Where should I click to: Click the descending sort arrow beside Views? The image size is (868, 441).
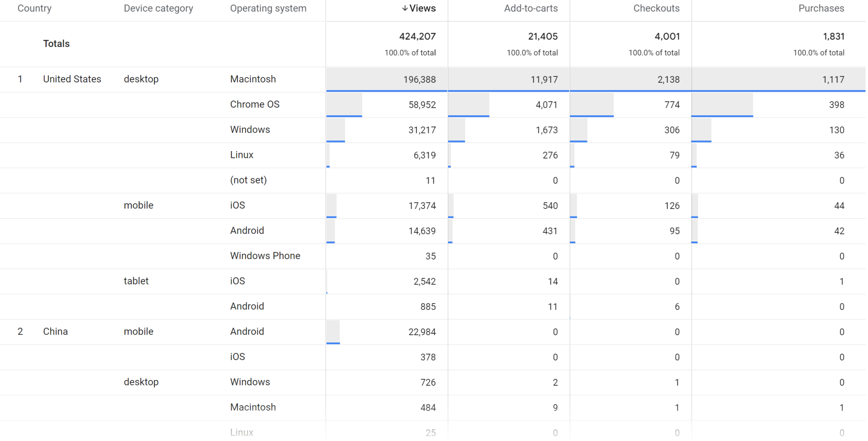pos(405,9)
